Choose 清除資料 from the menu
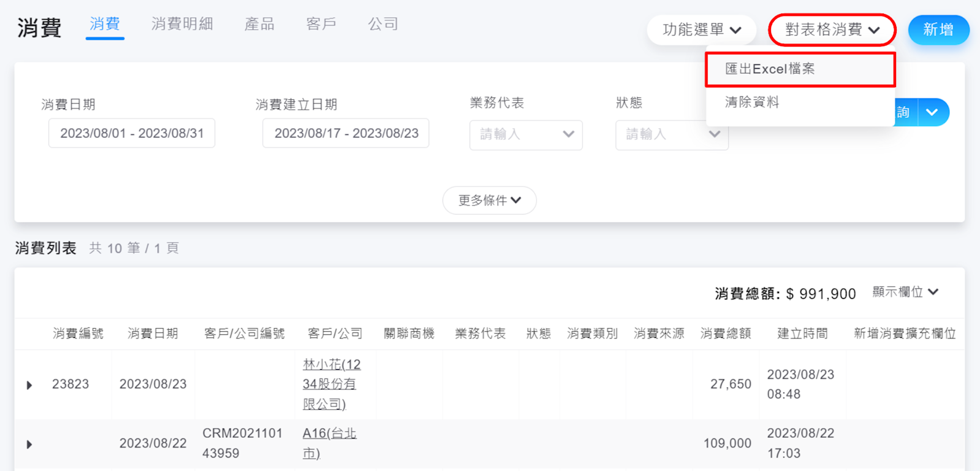The width and height of the screenshot is (980, 471). click(x=752, y=102)
